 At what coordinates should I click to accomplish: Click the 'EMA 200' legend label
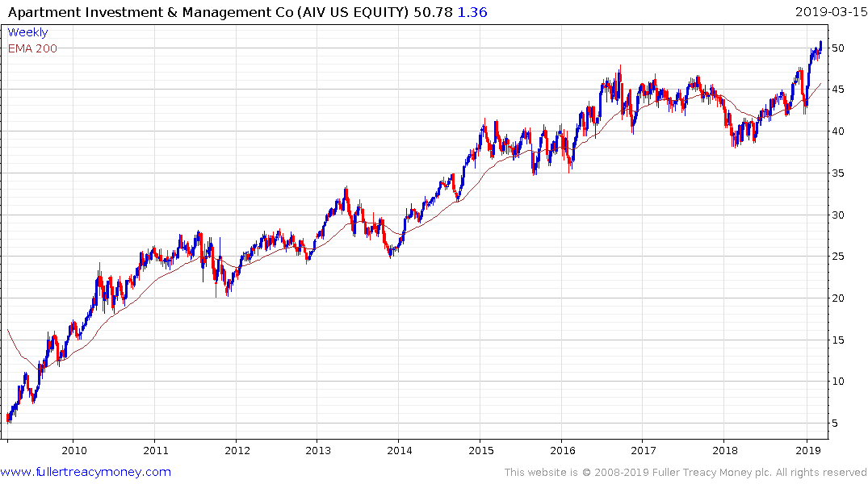coord(32,48)
